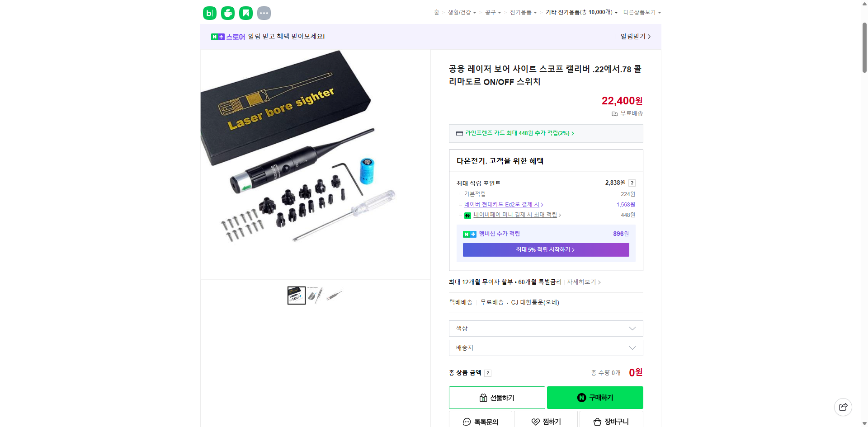Click the heart icon on 찜하기 button
Image resolution: width=868 pixels, height=427 pixels.
click(535, 422)
